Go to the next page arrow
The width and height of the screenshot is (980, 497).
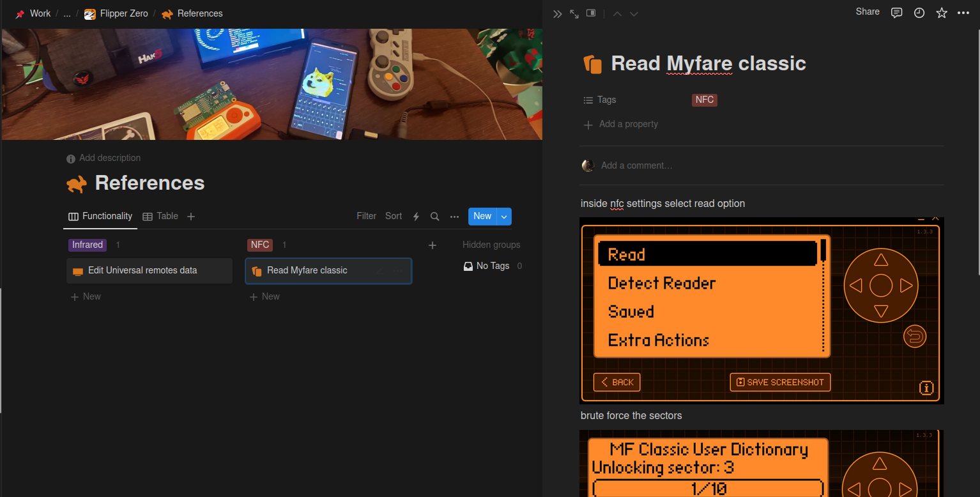pyautogui.click(x=634, y=13)
